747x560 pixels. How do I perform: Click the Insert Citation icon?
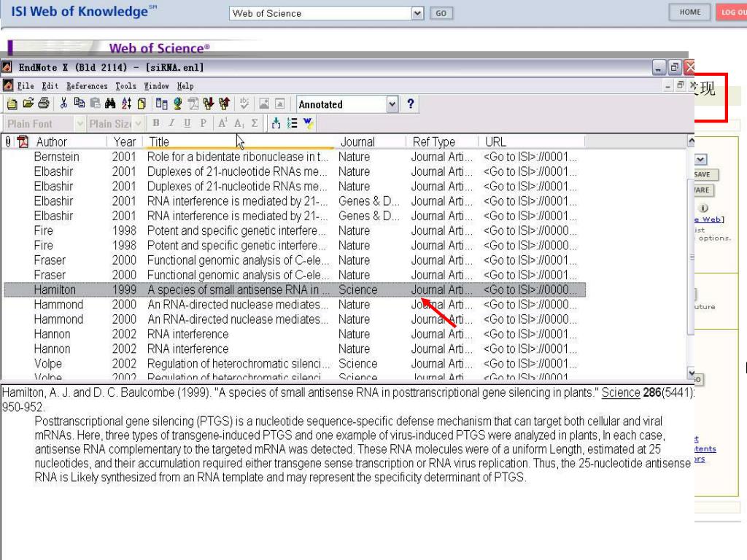click(x=276, y=123)
